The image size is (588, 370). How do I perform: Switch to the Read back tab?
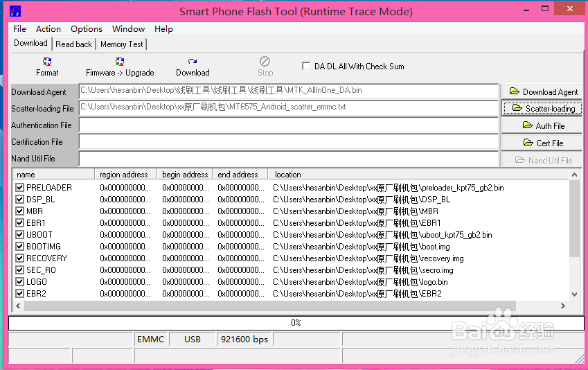tap(73, 44)
